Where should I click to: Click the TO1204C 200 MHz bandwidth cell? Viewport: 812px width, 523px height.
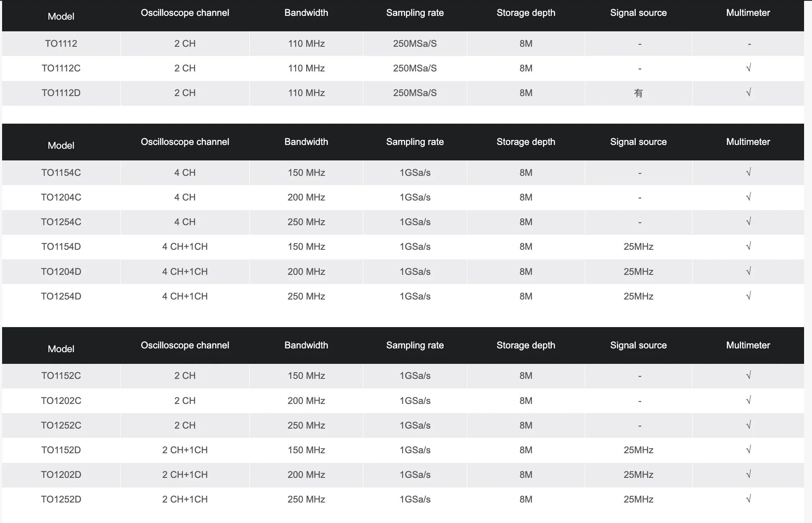click(x=306, y=197)
